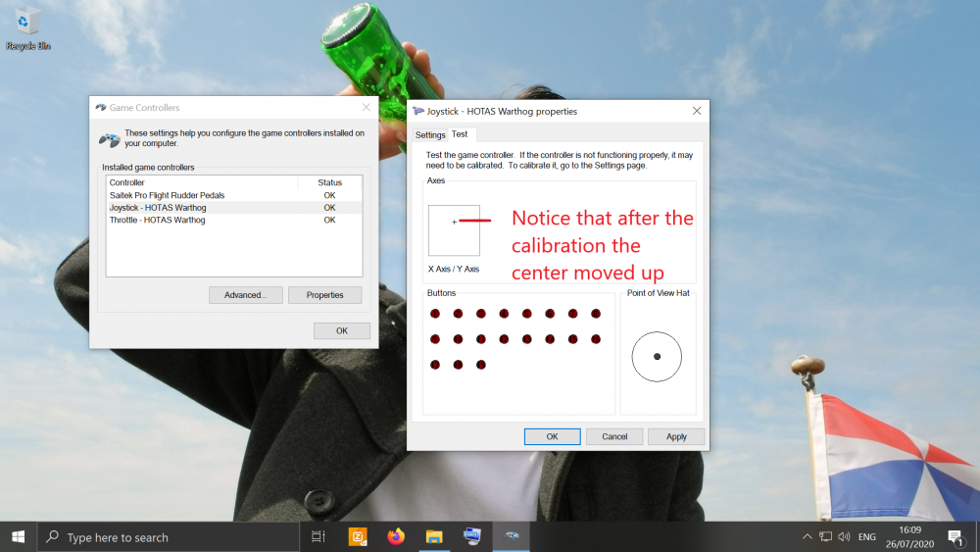Open Task View in the taskbar
980x552 pixels.
click(318, 536)
